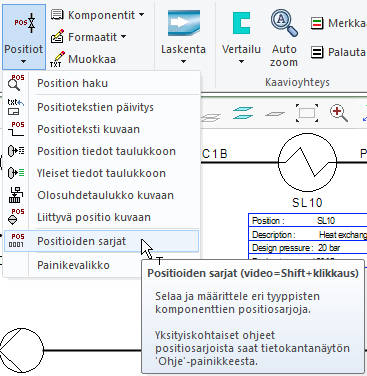Viewport: 367px width, 376px height.
Task: Click the Position haku magnifier icon
Action: (16, 83)
